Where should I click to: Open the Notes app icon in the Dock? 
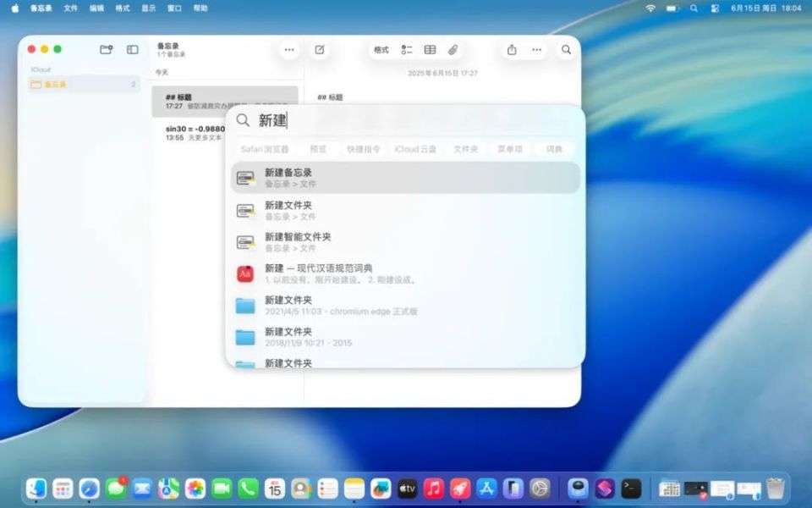pyautogui.click(x=354, y=489)
